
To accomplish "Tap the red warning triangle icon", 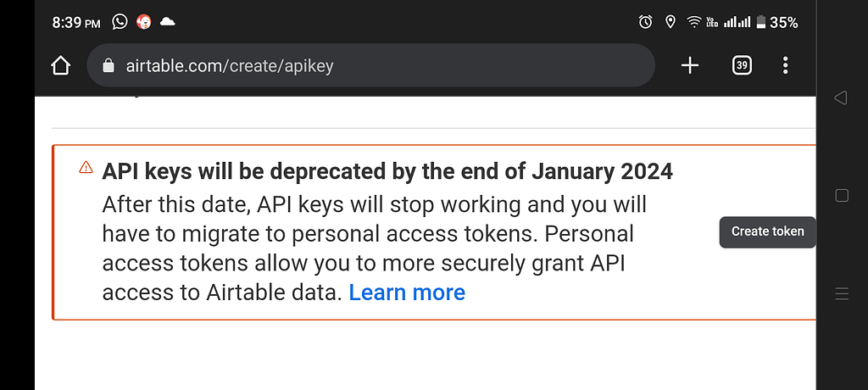I will click(x=86, y=167).
